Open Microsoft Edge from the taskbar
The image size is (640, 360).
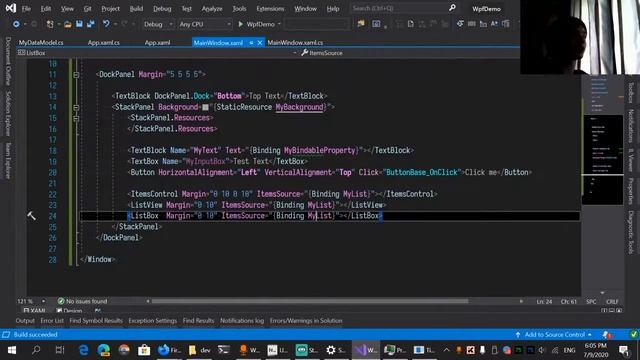tap(84, 350)
